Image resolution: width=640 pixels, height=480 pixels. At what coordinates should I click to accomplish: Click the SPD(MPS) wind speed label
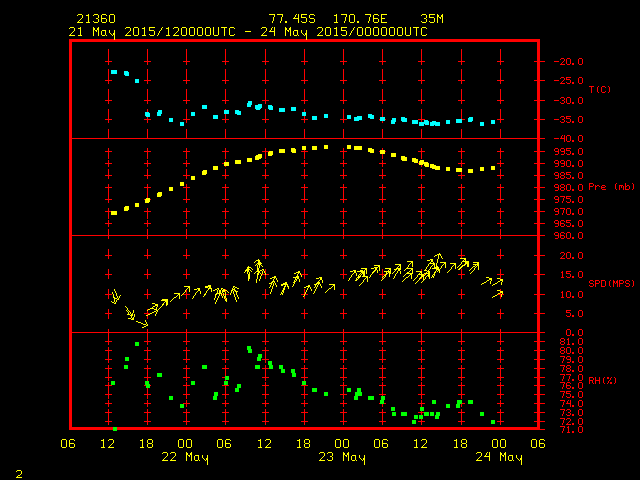pos(611,283)
